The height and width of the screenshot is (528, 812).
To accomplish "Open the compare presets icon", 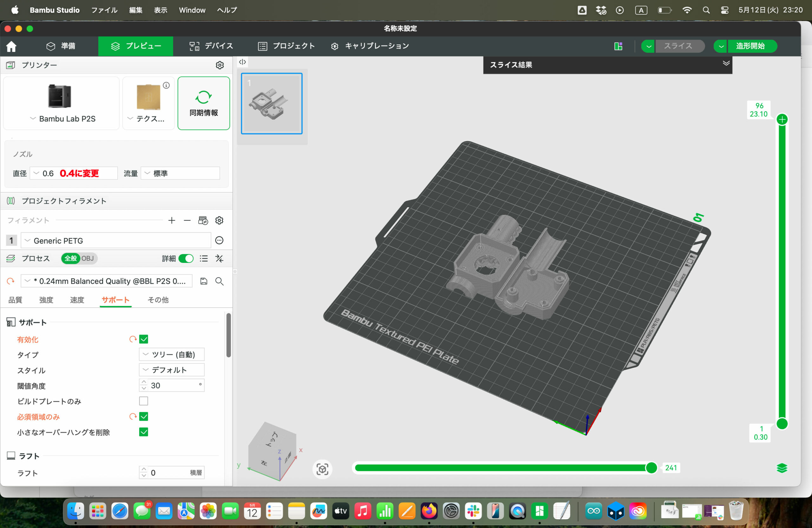I will coord(219,258).
